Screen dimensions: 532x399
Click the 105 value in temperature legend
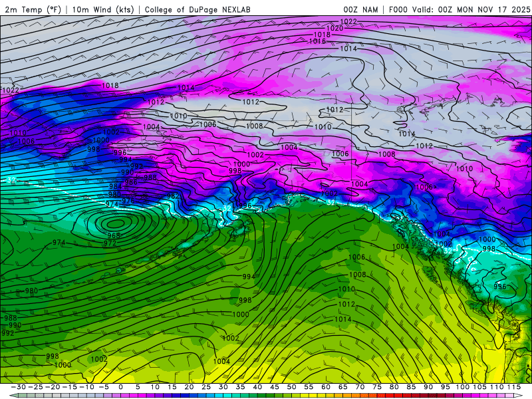click(479, 387)
